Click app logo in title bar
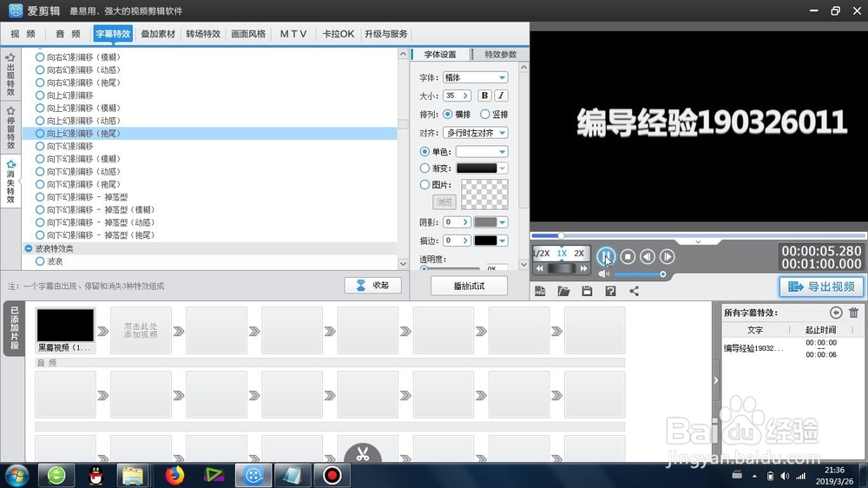The image size is (868, 488). 16,10
